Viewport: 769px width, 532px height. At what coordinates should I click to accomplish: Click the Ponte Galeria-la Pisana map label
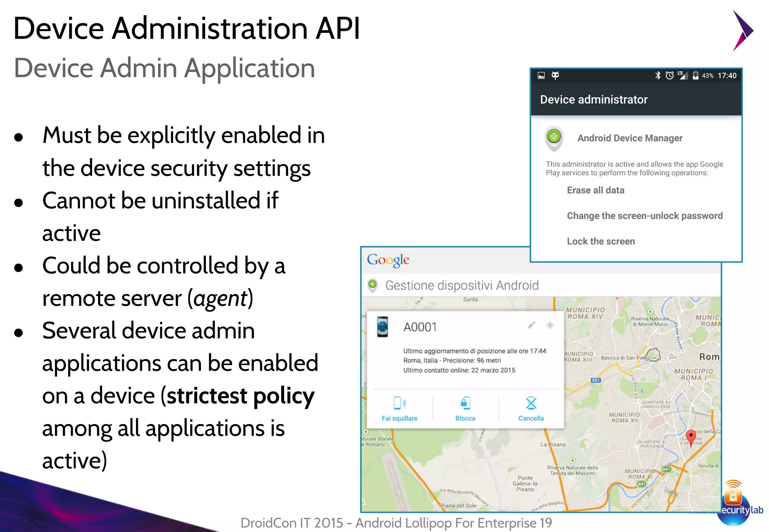525,484
